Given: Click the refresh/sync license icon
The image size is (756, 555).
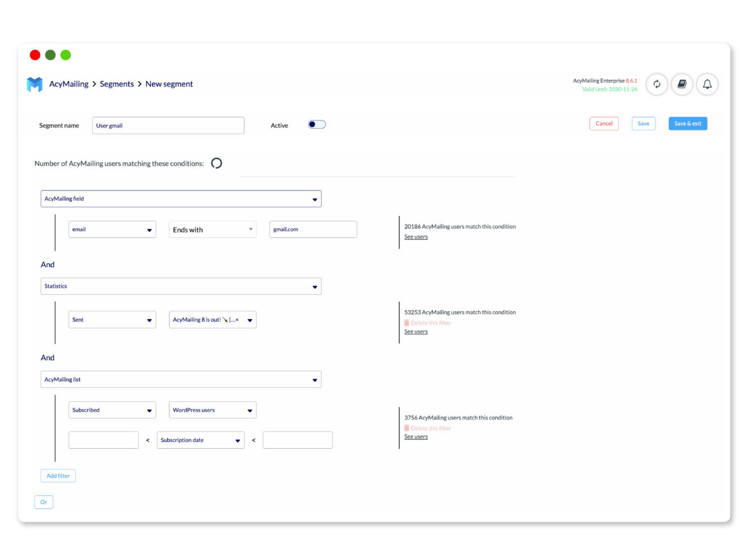Looking at the screenshot, I should click(657, 84).
